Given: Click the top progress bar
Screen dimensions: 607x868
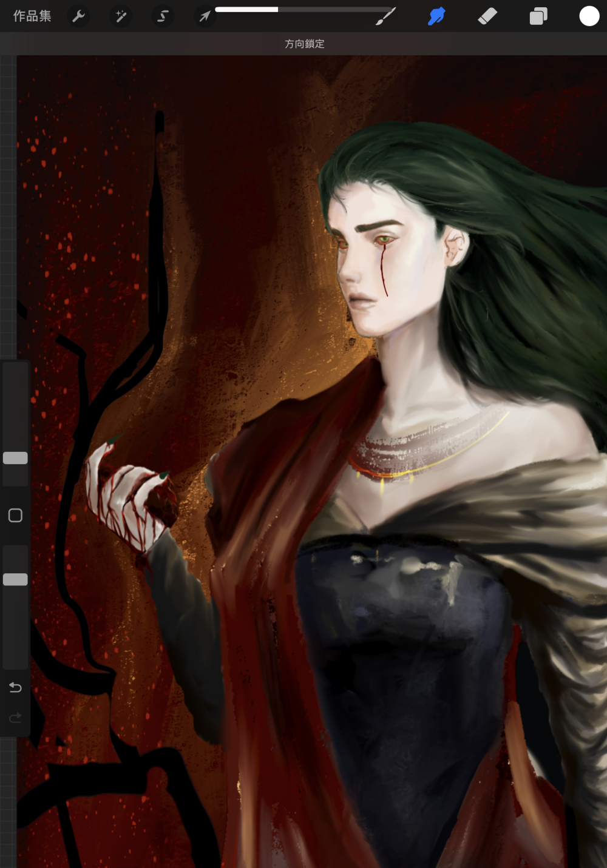Looking at the screenshot, I should (303, 10).
